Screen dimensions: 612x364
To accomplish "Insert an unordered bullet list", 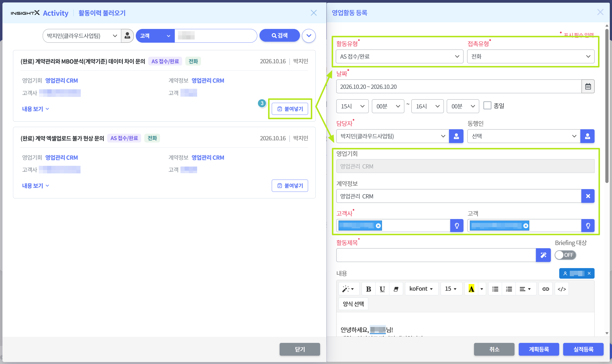I will click(495, 289).
